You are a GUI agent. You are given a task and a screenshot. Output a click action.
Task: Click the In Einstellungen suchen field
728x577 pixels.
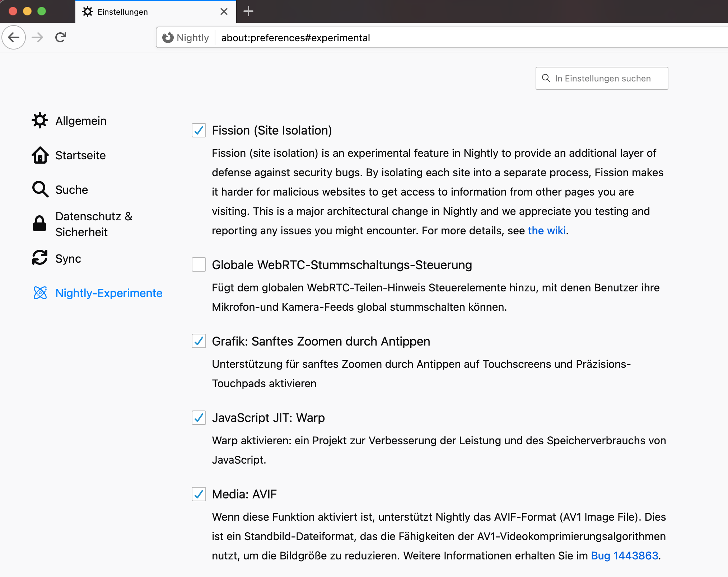(607, 78)
